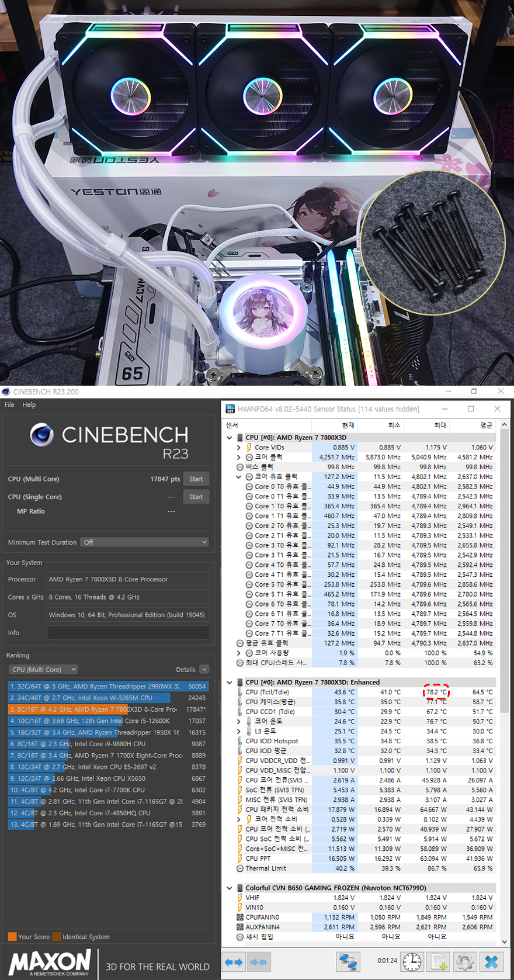Click chip icon of Colorful CVN B650 header
The image size is (514, 980).
[x=239, y=888]
